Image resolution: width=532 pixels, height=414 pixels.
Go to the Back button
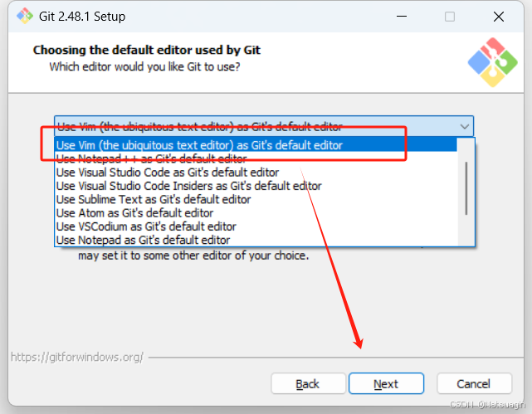(x=308, y=383)
